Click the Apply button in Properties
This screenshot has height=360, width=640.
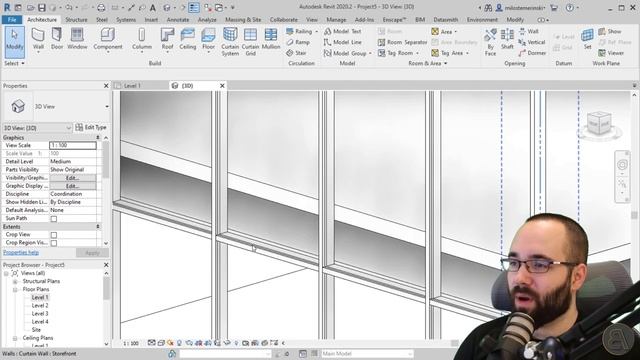click(x=92, y=253)
